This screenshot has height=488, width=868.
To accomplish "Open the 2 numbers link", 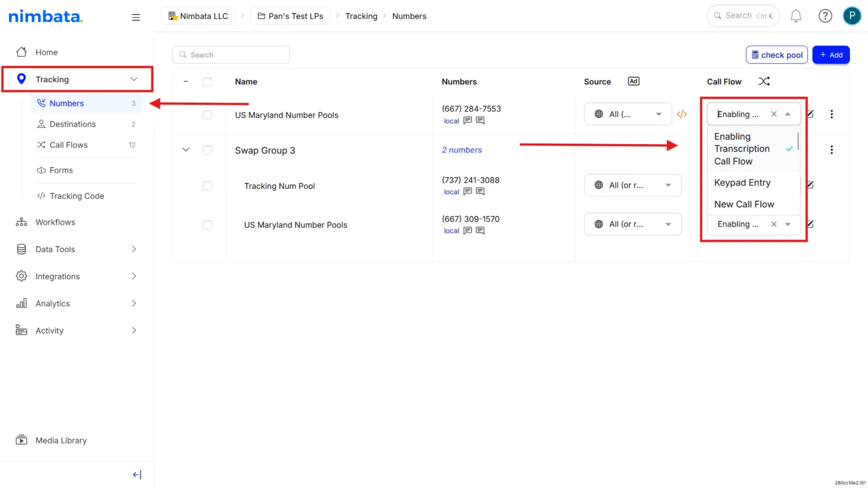I will click(x=462, y=150).
